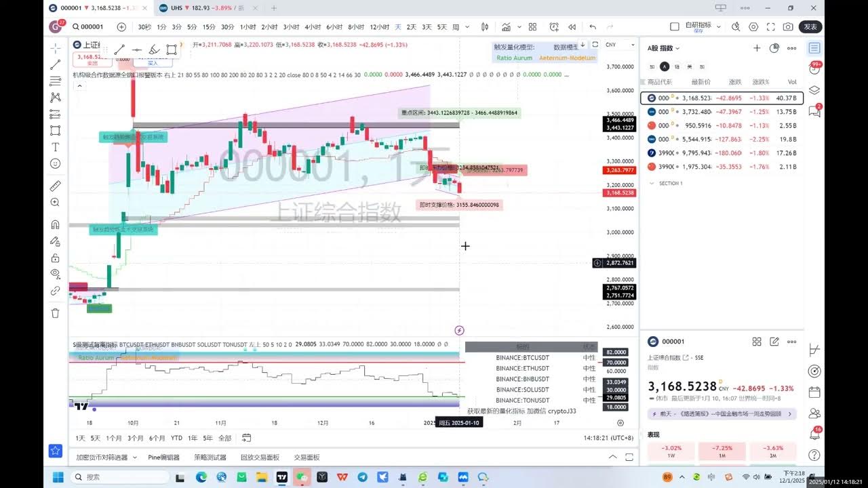Switch chart to the 周 interval

[456, 27]
